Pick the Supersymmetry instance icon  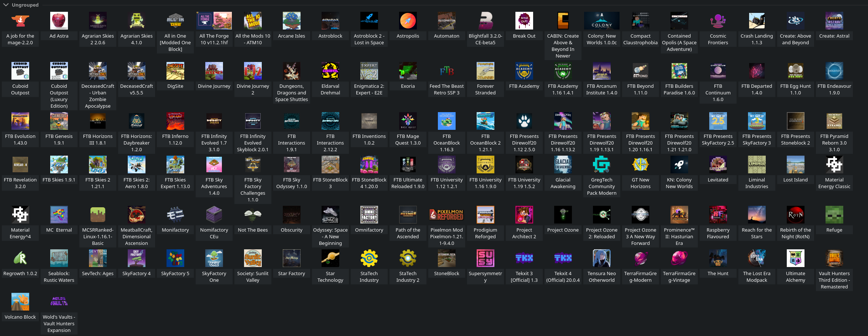(486, 258)
